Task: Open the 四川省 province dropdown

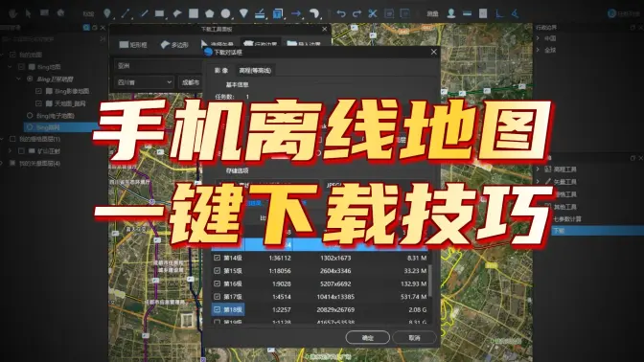Action: (x=144, y=82)
